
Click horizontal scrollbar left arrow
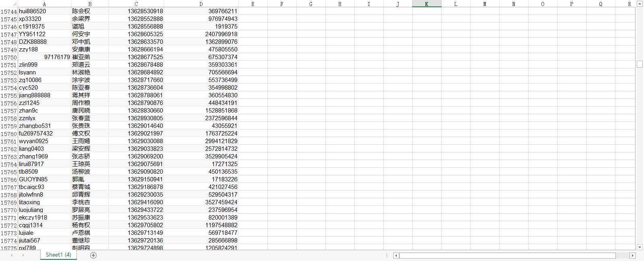(x=396, y=255)
